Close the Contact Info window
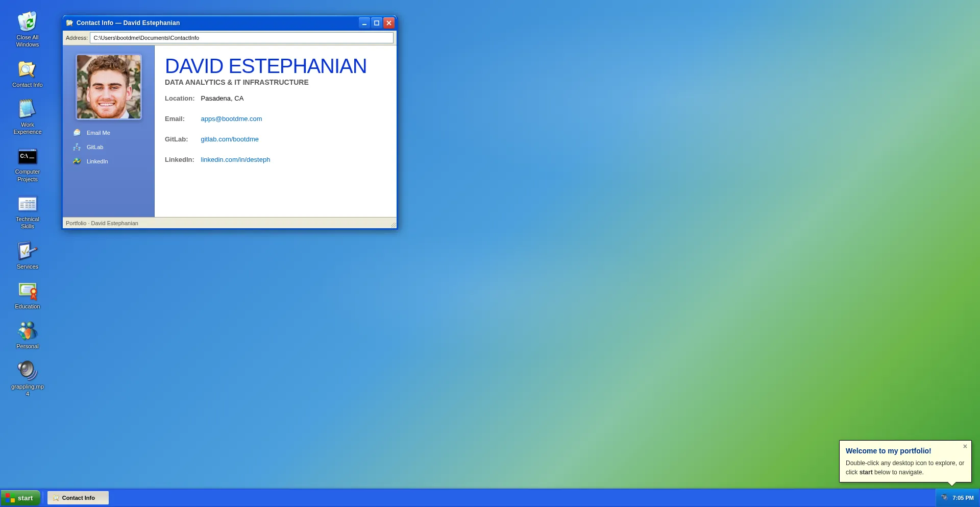 (x=389, y=23)
